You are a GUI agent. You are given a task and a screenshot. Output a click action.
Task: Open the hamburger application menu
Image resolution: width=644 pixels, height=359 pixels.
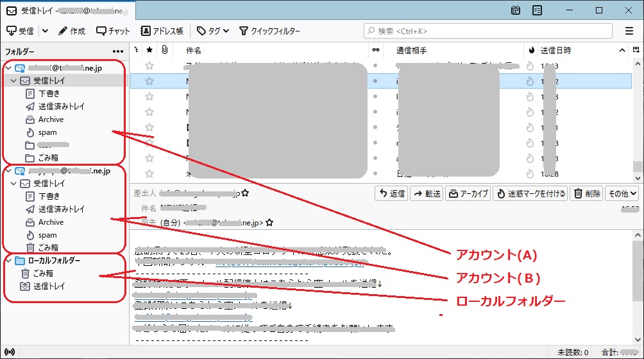629,31
